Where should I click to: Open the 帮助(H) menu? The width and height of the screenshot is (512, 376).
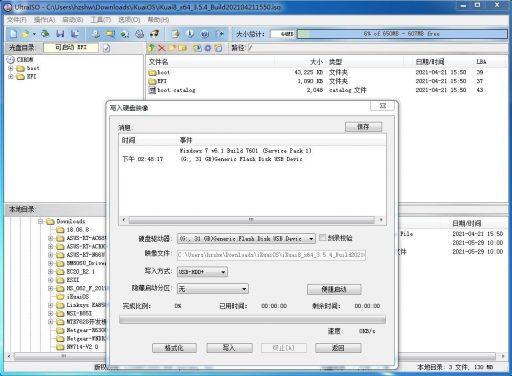pos(158,20)
